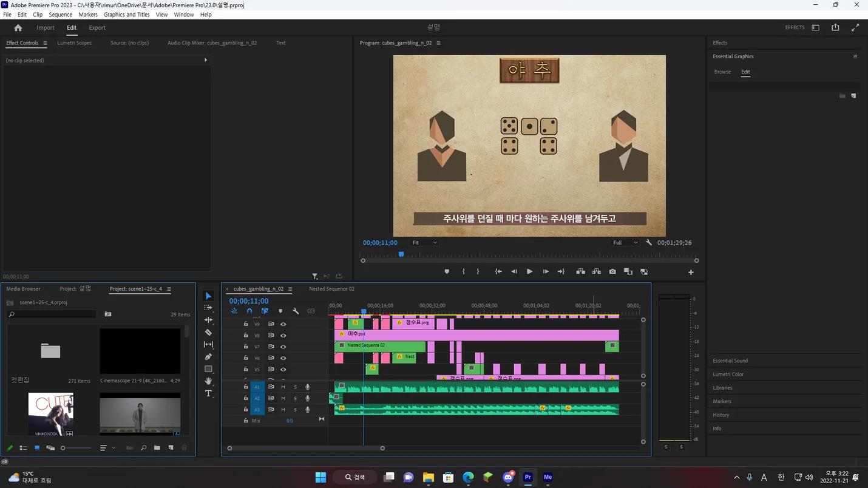868x488 pixels.
Task: Adjust thumbnail size slider in Project panel
Action: tap(76, 448)
